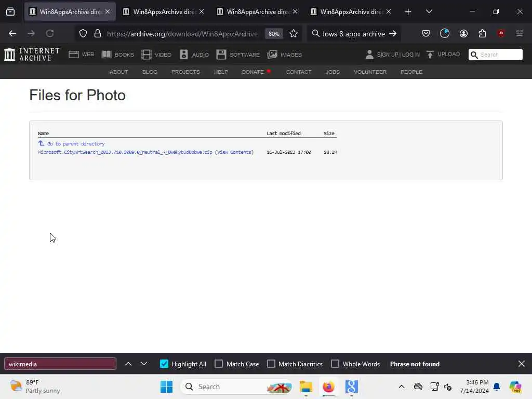Viewport: 532px width, 399px height.
Task: Uncheck the Highlight All checkbox
Action: click(x=164, y=364)
